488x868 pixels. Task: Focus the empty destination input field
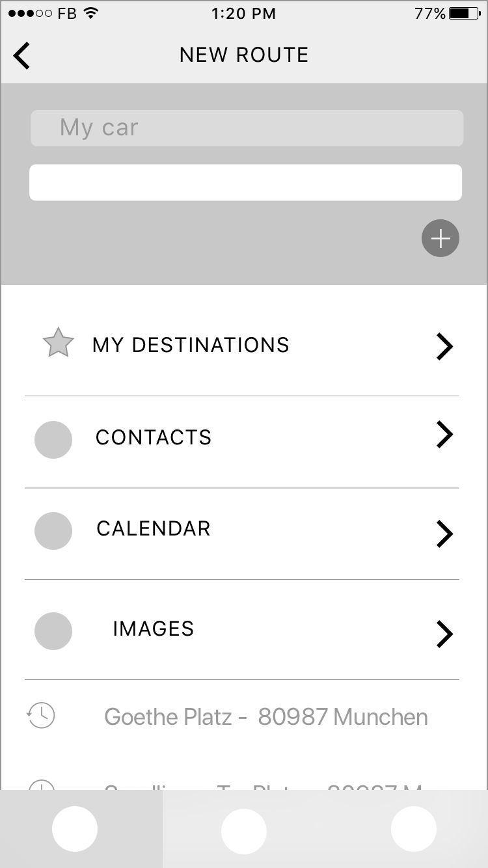245,183
